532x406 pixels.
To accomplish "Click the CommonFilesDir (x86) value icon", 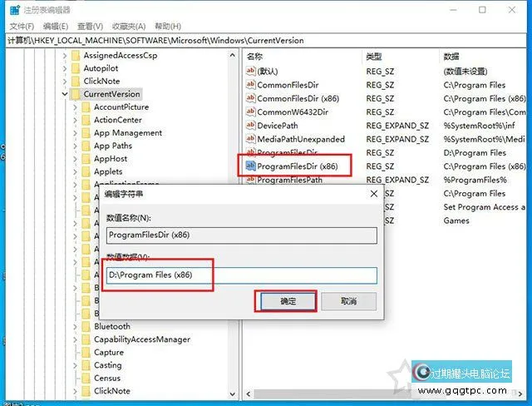I will pos(250,98).
